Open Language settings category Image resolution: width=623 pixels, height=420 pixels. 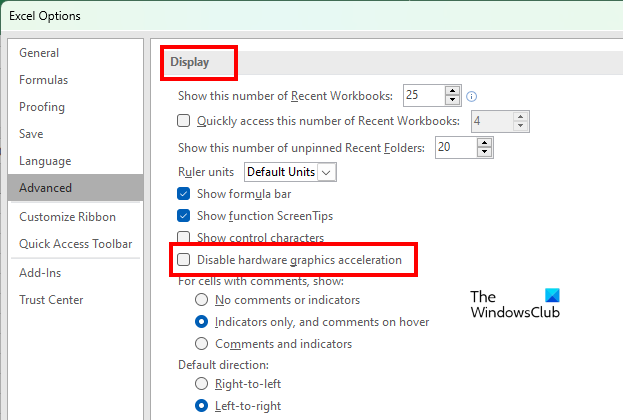coord(75,161)
